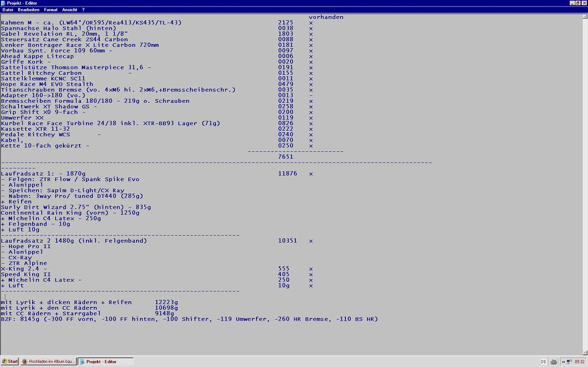This screenshot has height=367, width=588.
Task: Open the Ansicht menu
Action: 69,10
